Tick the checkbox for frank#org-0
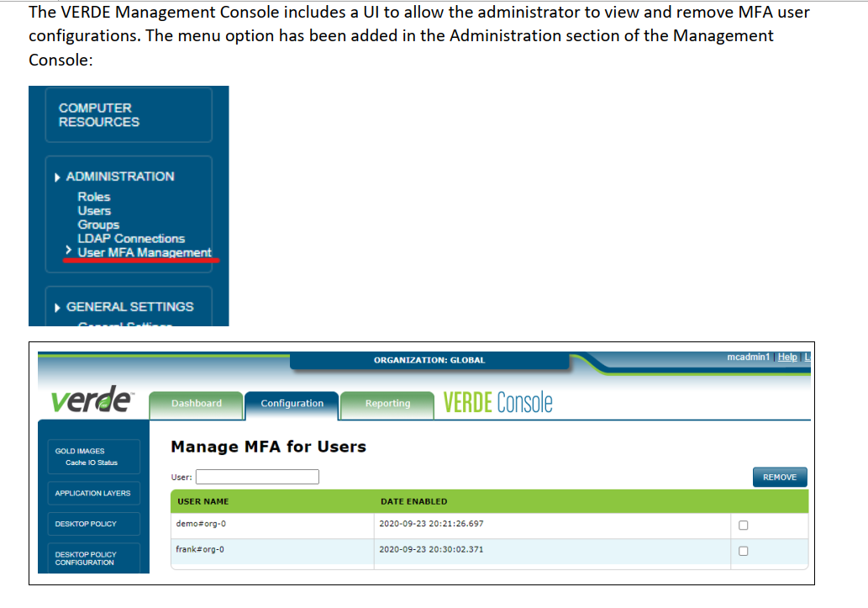Screen dimensions: 868x608 pos(744,551)
